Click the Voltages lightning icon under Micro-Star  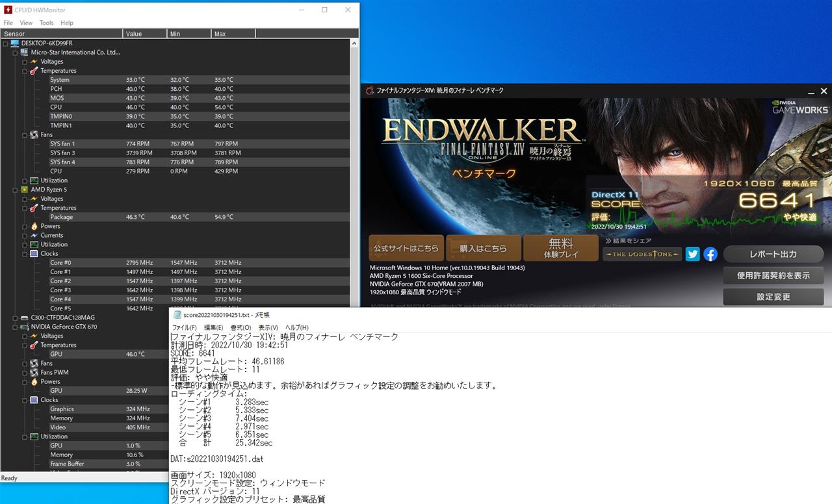click(x=34, y=61)
